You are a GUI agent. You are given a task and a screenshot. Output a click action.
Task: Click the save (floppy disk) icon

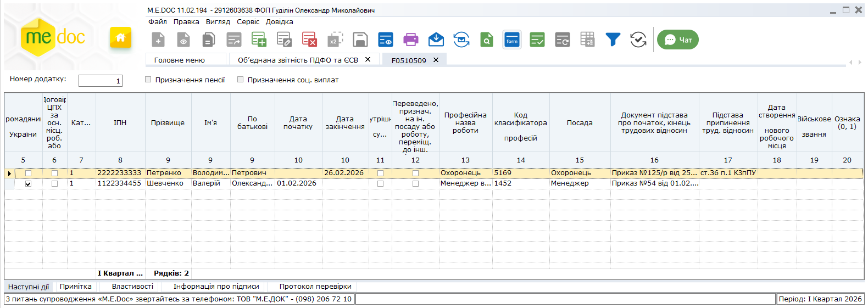[360, 40]
